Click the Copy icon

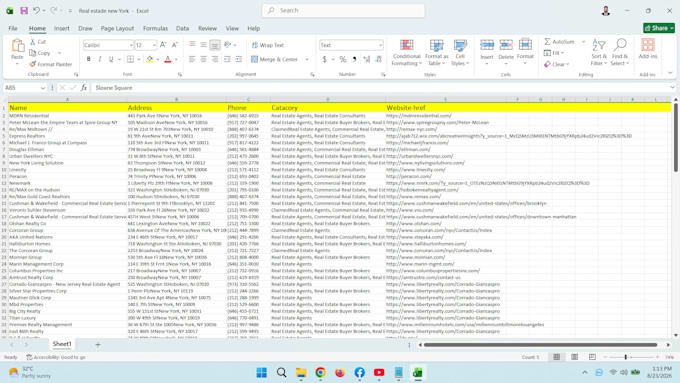[33, 53]
